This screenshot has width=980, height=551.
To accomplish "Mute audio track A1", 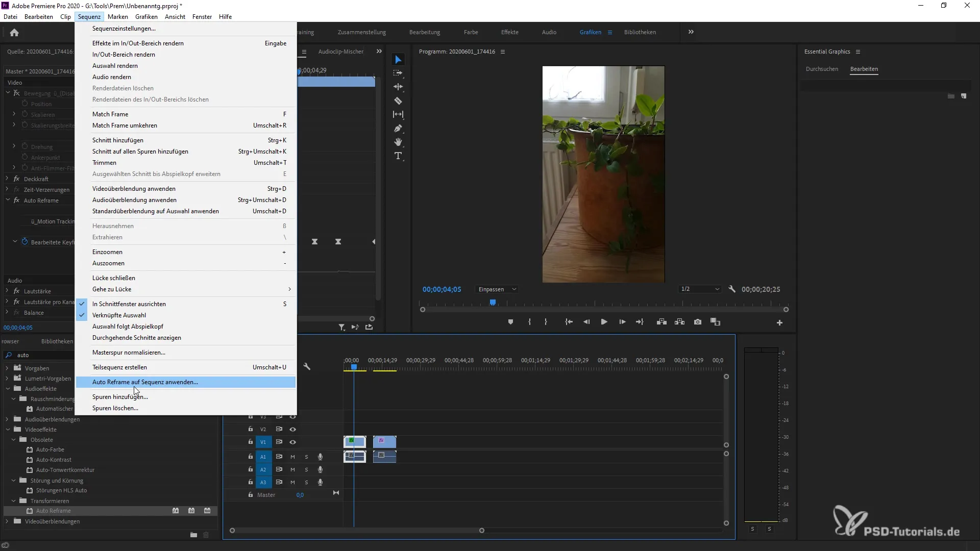I will (x=292, y=457).
